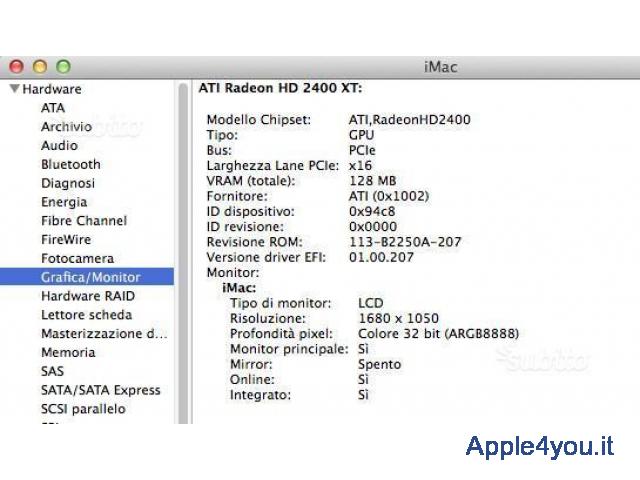Click the sidebar vertical scrollbar
The width and height of the screenshot is (640, 480).
pos(183,253)
